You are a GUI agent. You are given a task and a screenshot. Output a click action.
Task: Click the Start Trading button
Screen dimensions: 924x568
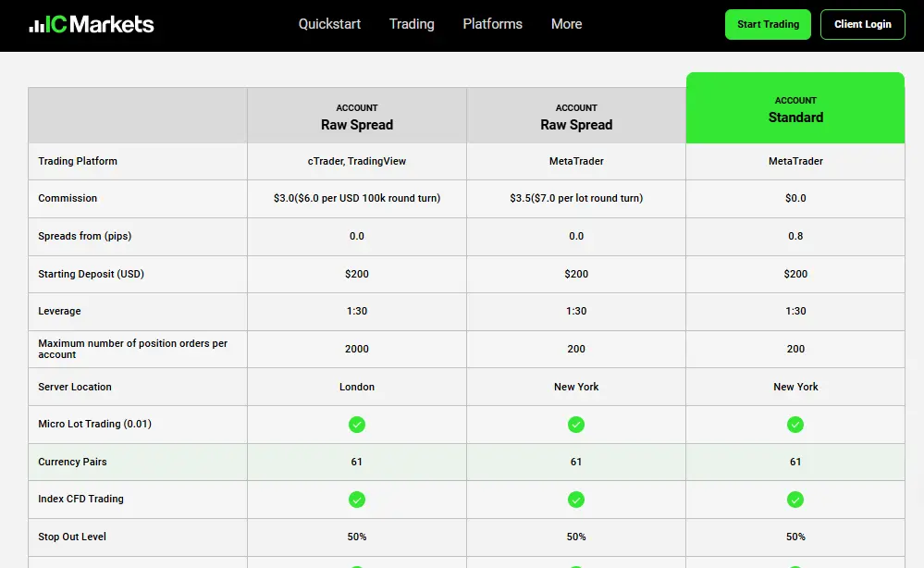click(x=768, y=24)
